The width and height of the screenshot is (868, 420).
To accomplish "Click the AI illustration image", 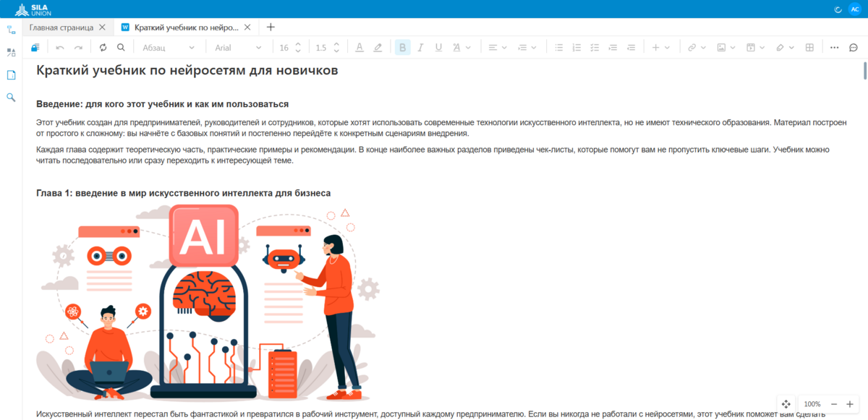I will coord(208,303).
